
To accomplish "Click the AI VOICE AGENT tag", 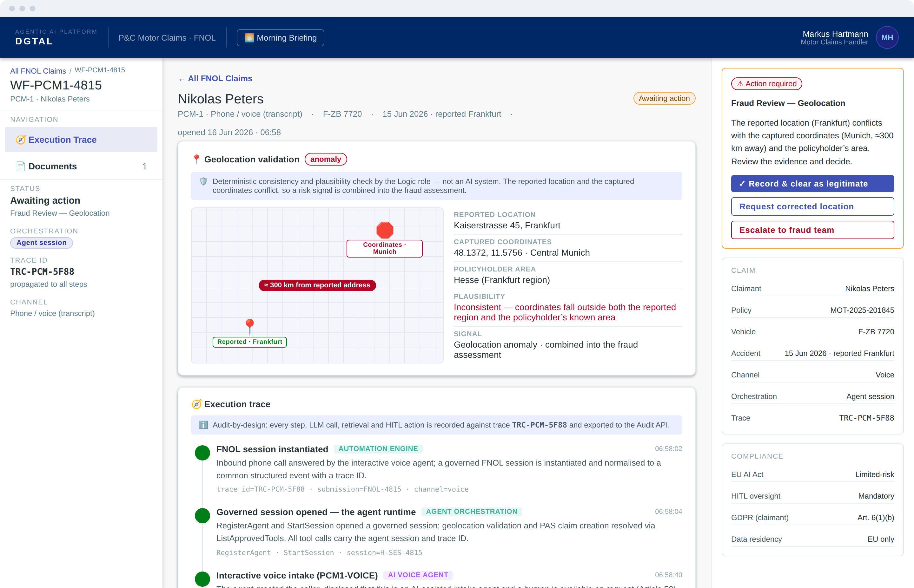I will 418,575.
